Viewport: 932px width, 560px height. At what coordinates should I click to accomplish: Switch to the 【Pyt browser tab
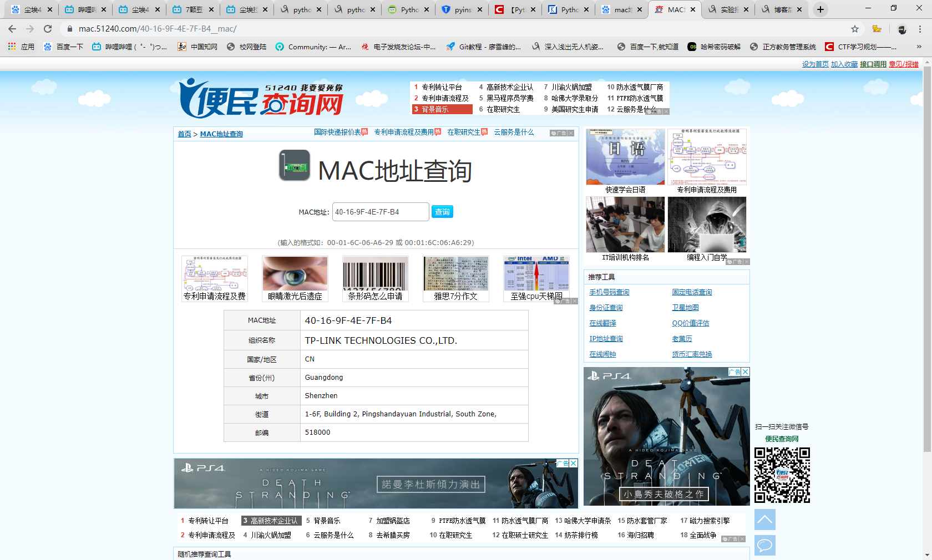click(516, 9)
